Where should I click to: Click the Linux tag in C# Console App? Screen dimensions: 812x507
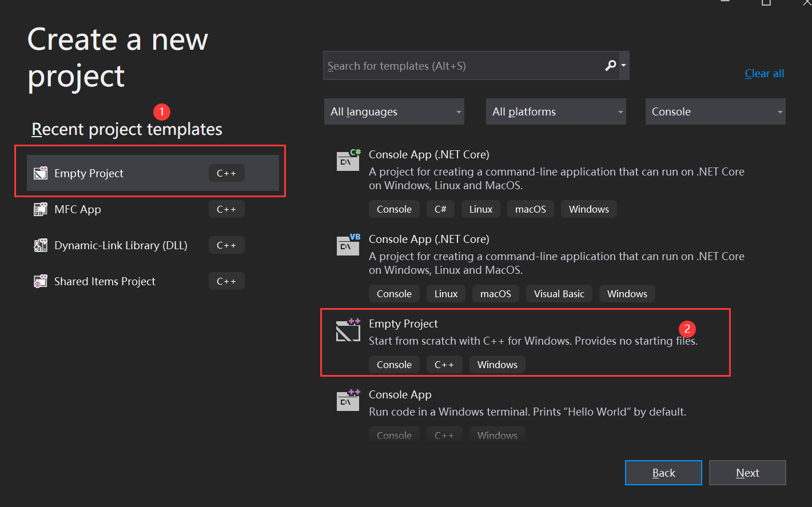coord(481,209)
